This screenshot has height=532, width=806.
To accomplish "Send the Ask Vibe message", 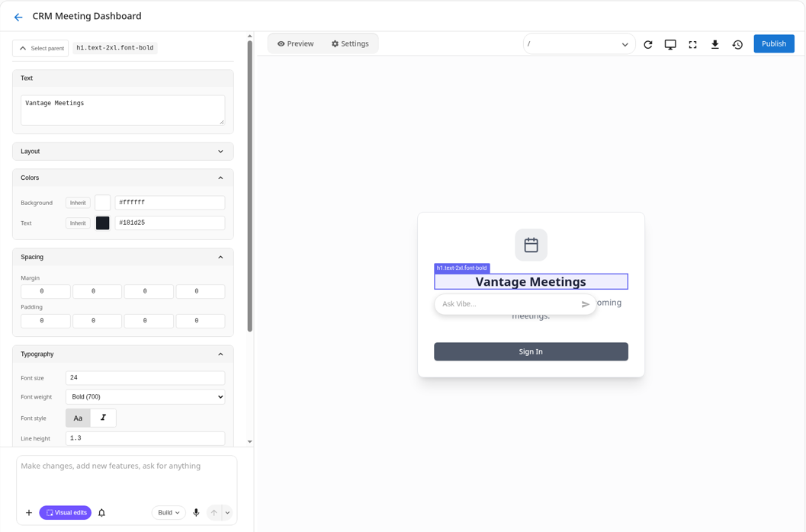I will coord(585,304).
